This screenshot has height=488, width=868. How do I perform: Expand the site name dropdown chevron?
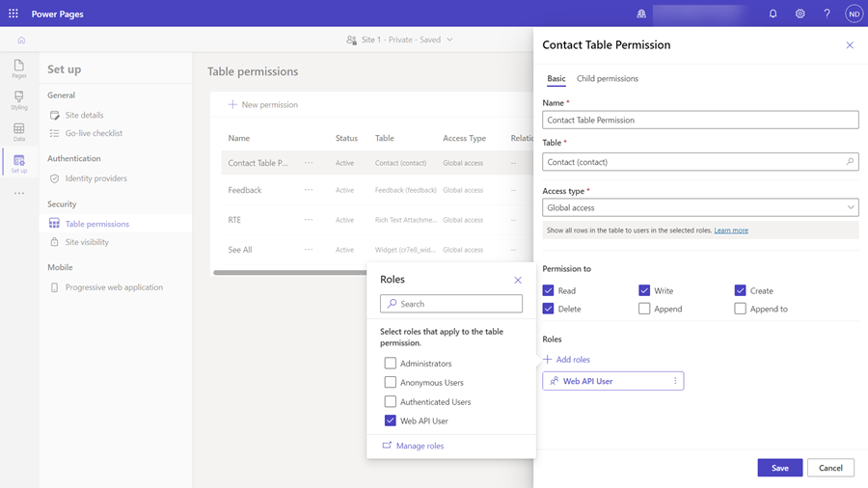449,41
